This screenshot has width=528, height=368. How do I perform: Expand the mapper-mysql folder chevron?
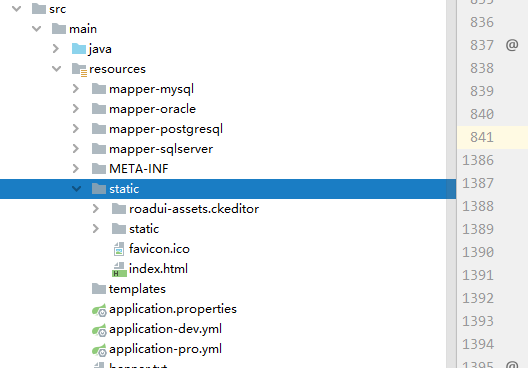click(76, 89)
